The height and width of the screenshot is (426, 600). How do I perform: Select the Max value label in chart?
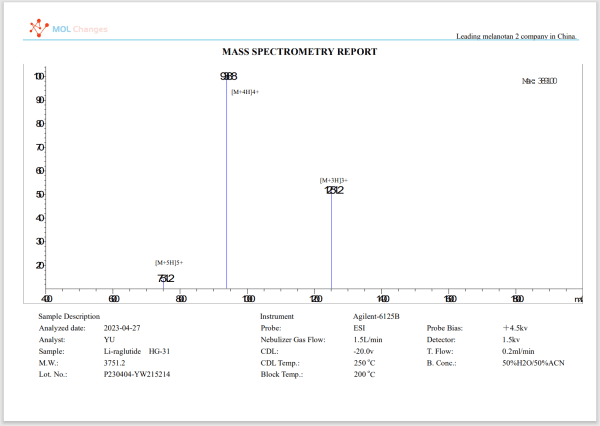(x=540, y=81)
